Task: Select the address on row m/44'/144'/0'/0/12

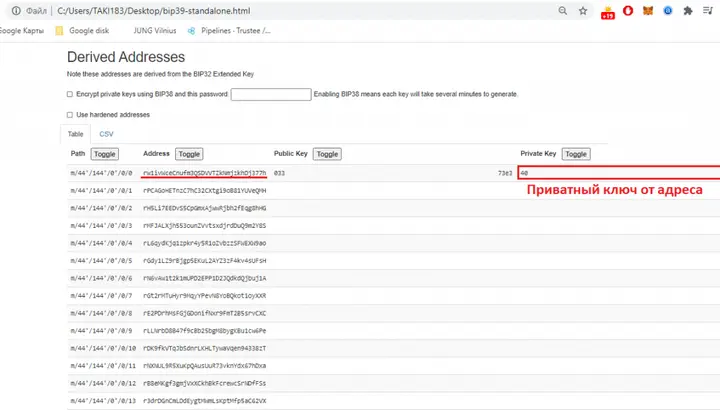Action: coord(204,383)
